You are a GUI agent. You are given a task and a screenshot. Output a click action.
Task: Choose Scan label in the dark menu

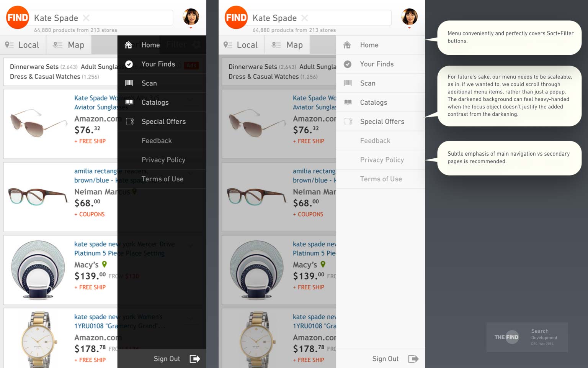click(x=149, y=83)
